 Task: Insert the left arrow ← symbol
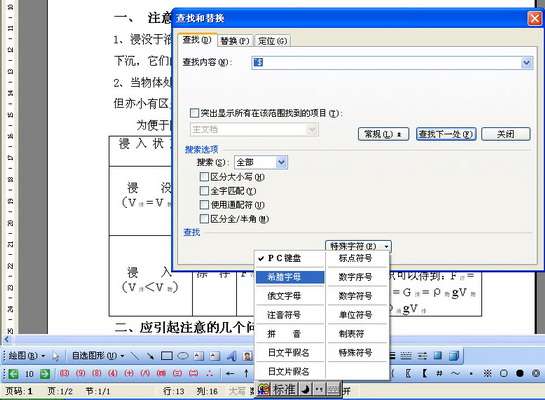(x=230, y=374)
